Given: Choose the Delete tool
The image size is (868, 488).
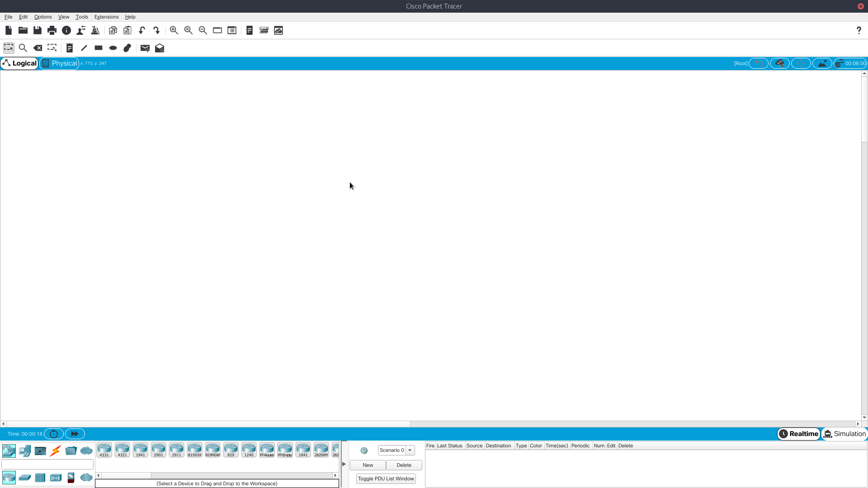Looking at the screenshot, I should coord(38,48).
